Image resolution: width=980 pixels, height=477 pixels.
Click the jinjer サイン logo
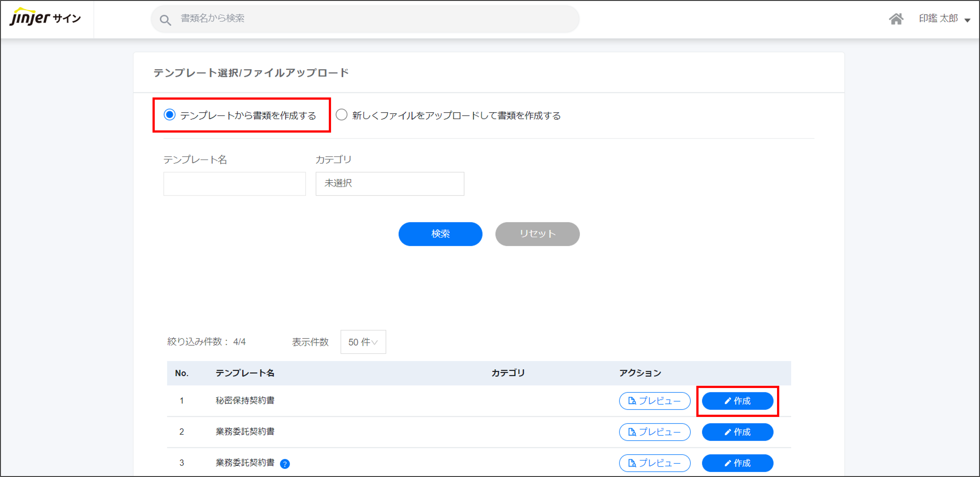tap(45, 18)
